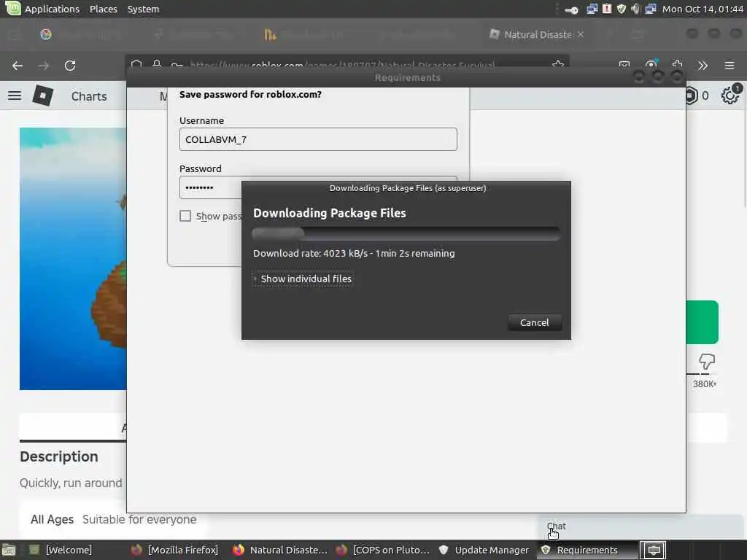
Task: Click the Username field with COLLABVM_7
Action: (x=318, y=139)
